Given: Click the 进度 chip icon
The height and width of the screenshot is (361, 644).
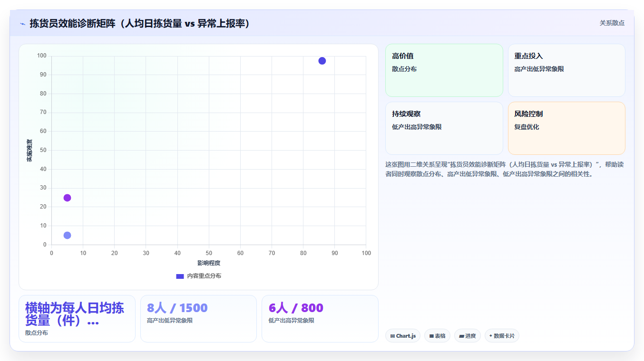Looking at the screenshot, I should point(461,336).
